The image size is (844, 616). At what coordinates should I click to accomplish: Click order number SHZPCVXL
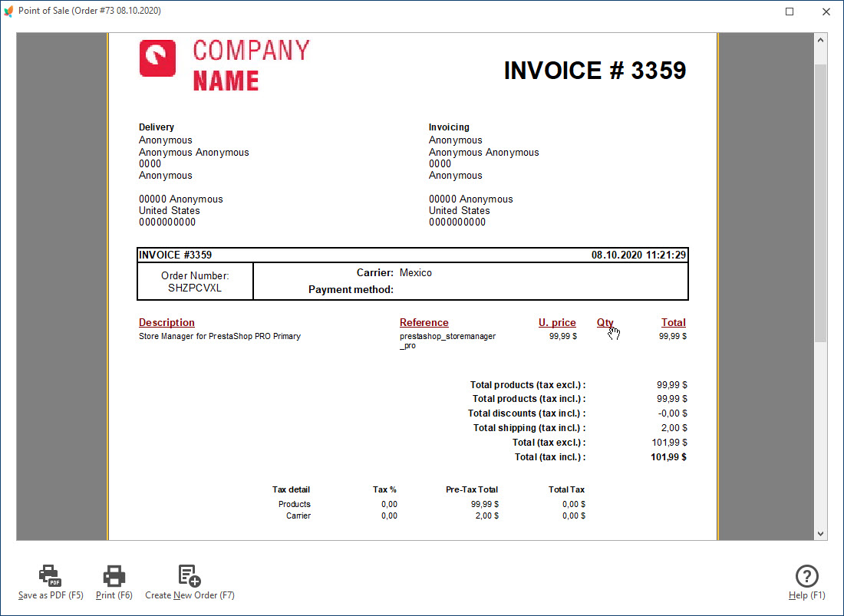(195, 288)
